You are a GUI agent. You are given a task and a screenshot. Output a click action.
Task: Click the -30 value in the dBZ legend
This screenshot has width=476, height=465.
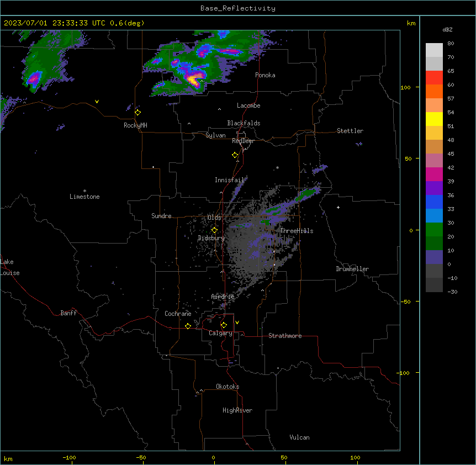[452, 292]
